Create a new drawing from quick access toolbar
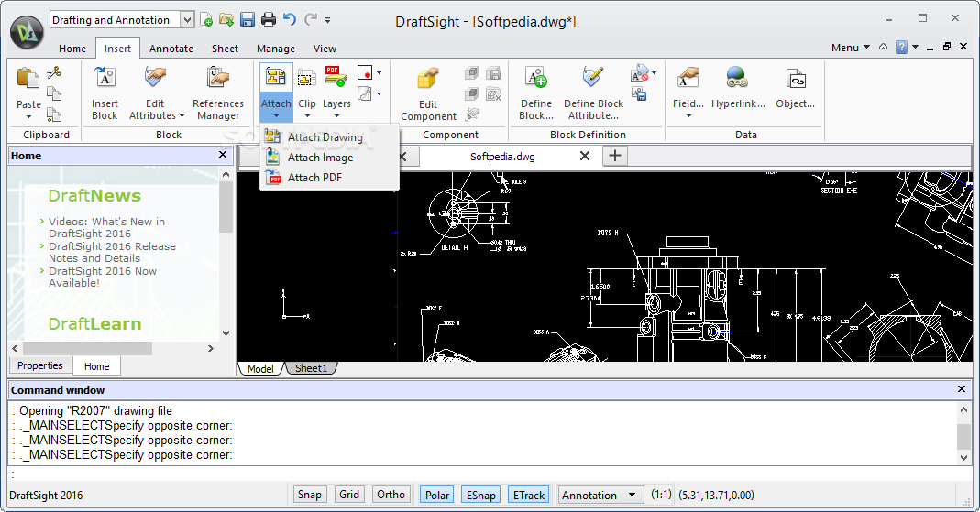Image resolution: width=980 pixels, height=512 pixels. pos(206,20)
